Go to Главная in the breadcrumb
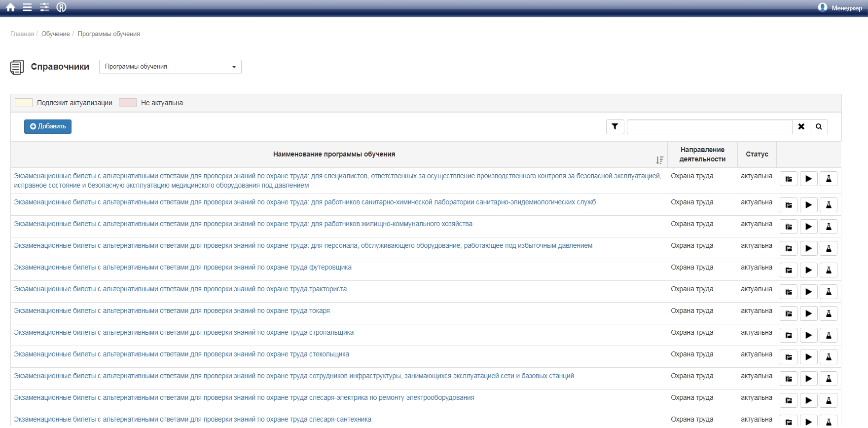Viewport: 868px width, 428px height. [x=22, y=34]
